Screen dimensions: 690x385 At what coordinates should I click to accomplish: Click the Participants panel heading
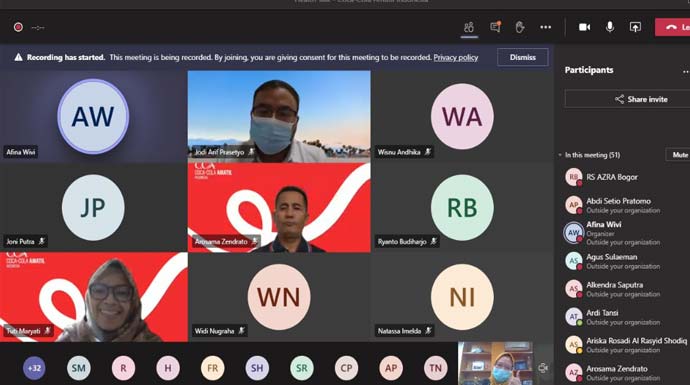pos(589,70)
